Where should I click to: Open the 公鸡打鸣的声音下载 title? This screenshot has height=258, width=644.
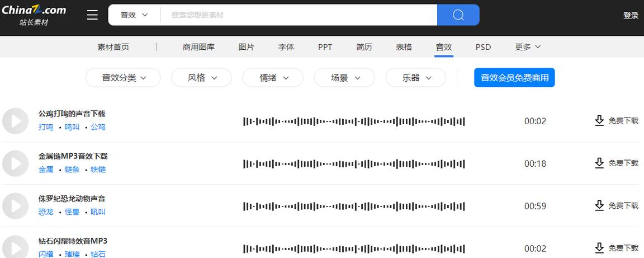[72, 114]
